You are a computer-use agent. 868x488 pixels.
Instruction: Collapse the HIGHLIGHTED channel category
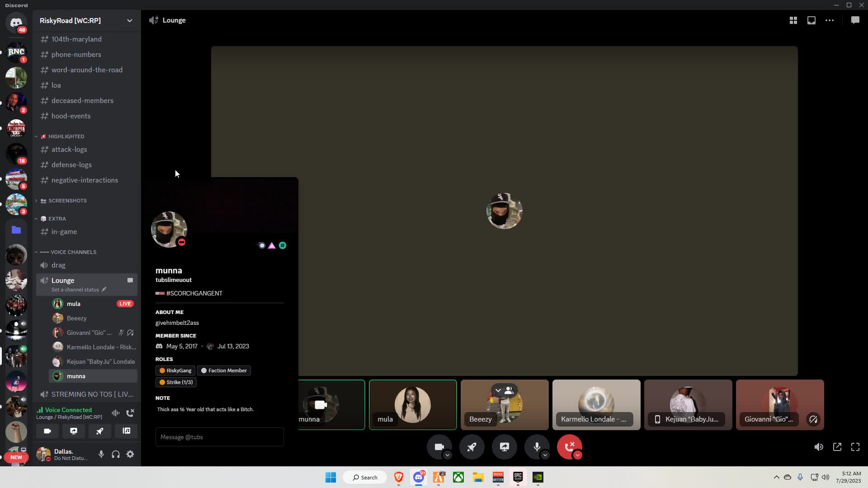coord(66,136)
